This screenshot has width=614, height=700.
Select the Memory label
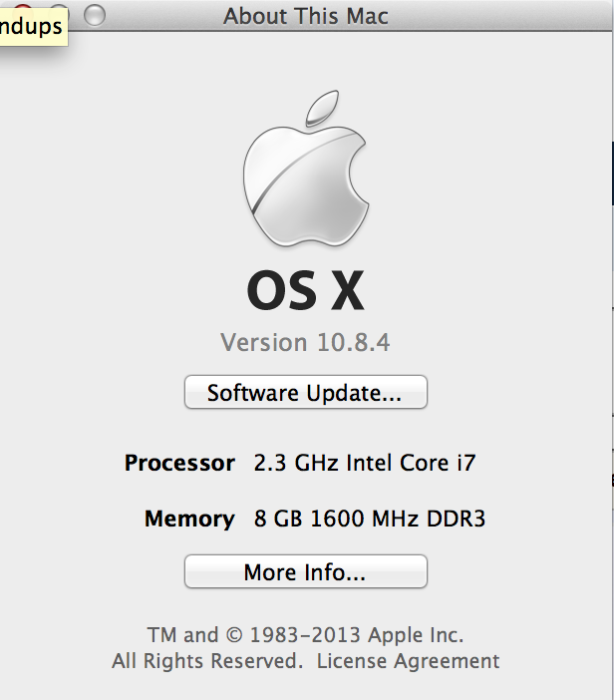click(x=189, y=519)
